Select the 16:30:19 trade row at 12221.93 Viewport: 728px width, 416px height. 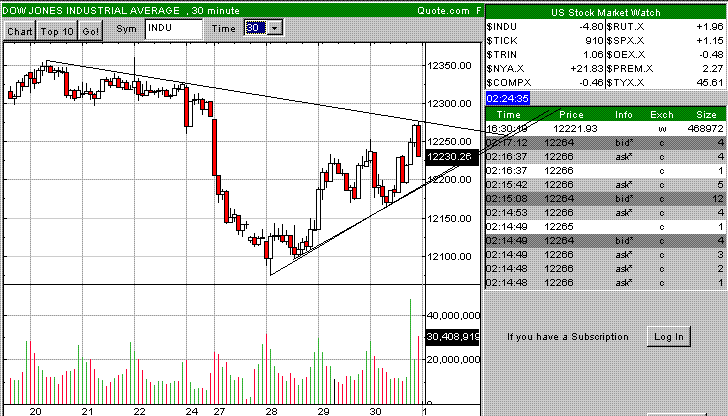pyautogui.click(x=605, y=129)
